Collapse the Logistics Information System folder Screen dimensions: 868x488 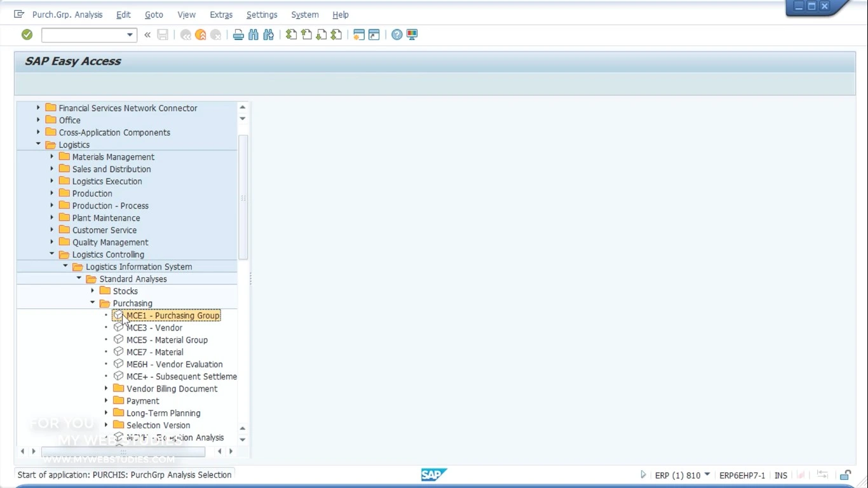(x=65, y=266)
